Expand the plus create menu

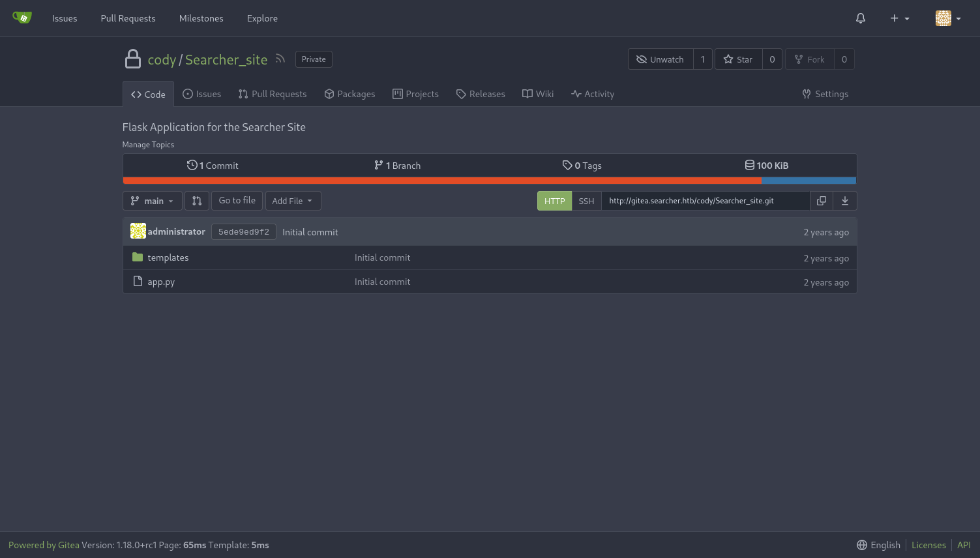coord(900,18)
